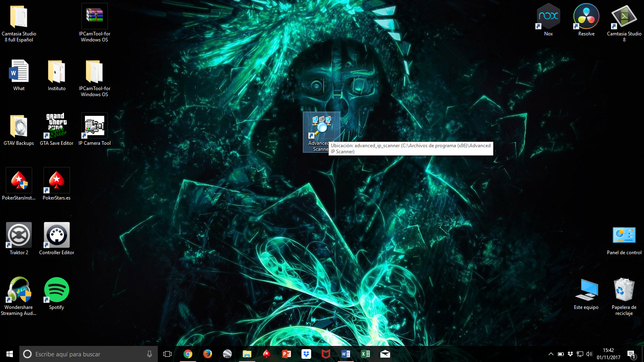Open McAfee from the taskbar
This screenshot has height=362, width=644.
[326, 354]
